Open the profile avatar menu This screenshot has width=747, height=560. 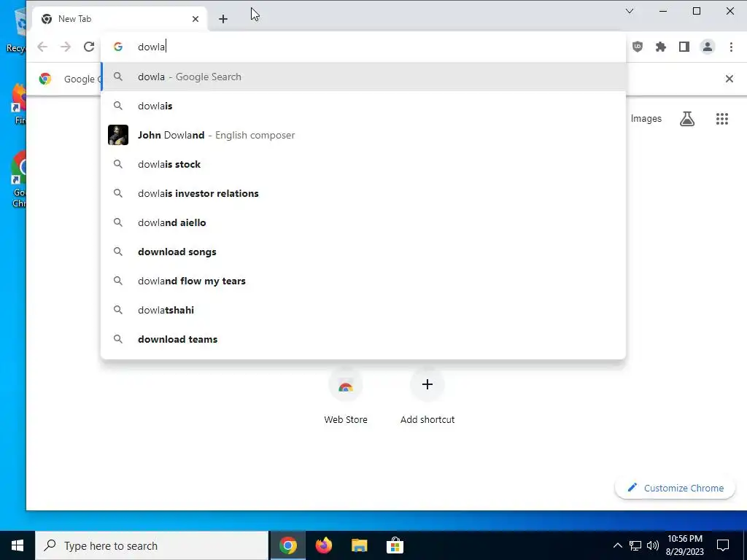pos(708,47)
